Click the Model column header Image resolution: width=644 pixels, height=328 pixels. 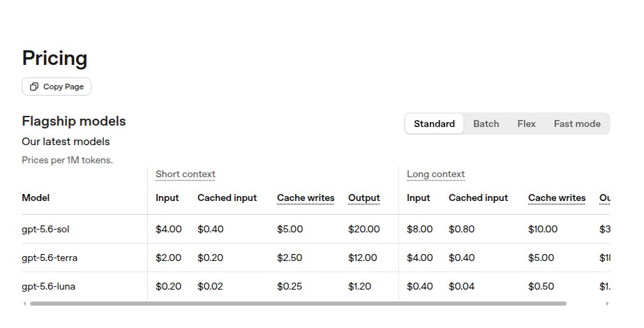36,197
